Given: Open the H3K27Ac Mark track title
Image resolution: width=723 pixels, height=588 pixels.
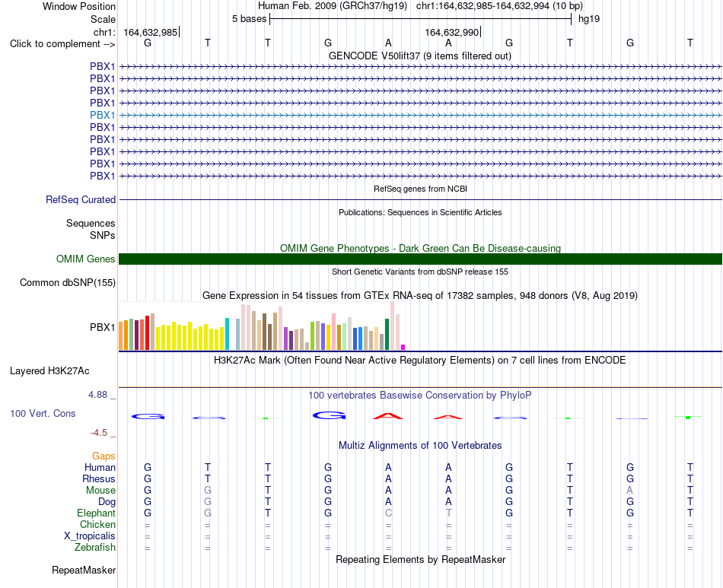Looking at the screenshot, I should 419,360.
